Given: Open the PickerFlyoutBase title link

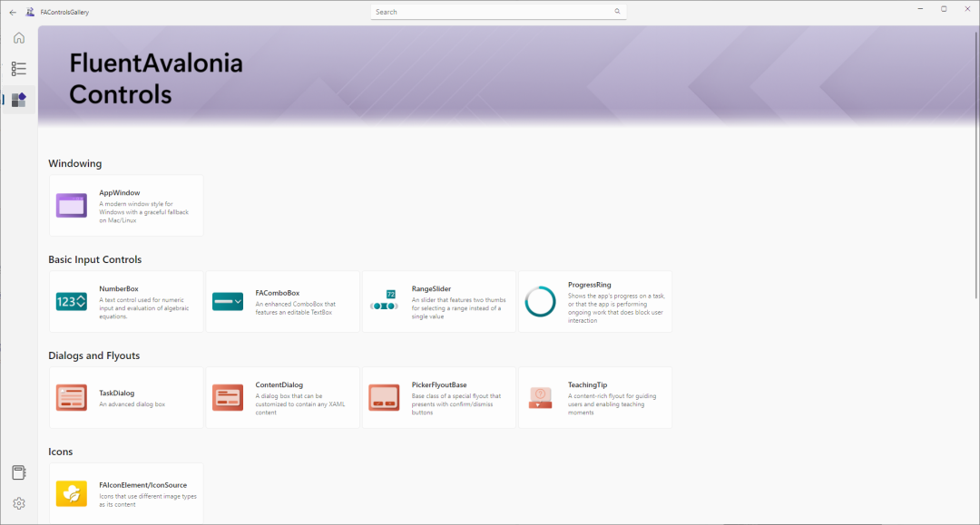Looking at the screenshot, I should point(439,385).
